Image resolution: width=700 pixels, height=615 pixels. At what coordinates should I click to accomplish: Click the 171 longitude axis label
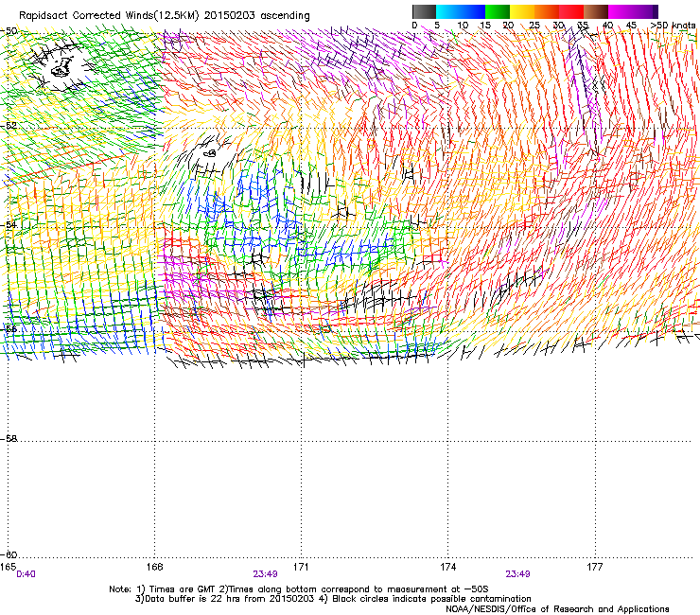pos(301,567)
